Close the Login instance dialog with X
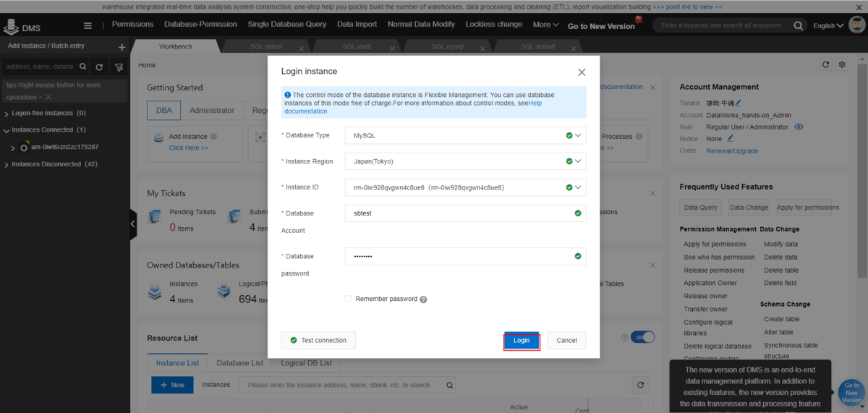This screenshot has width=868, height=413. 582,72
